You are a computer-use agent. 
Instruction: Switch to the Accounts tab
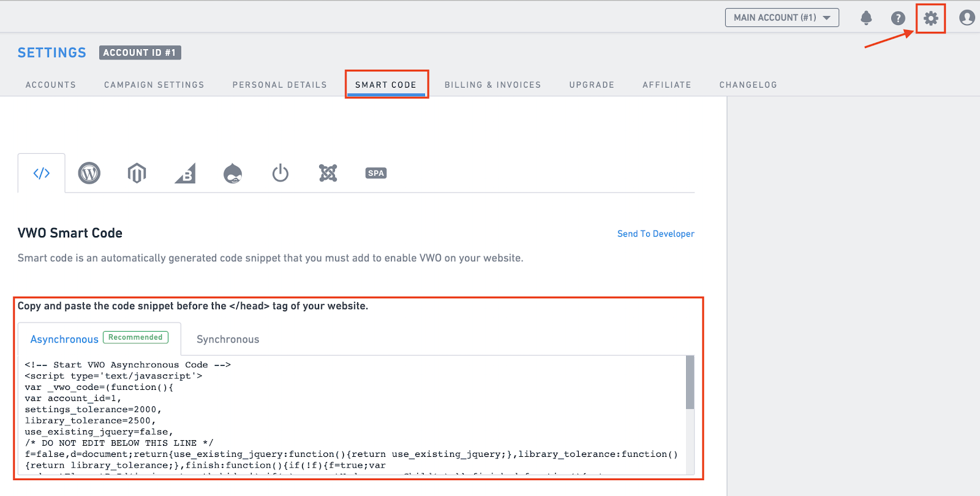click(51, 85)
